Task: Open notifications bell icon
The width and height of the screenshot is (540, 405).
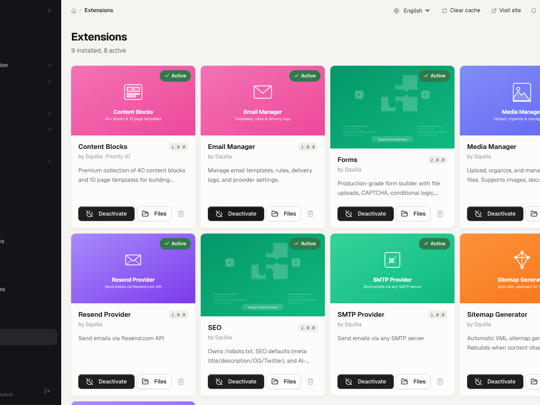Action: (x=533, y=11)
